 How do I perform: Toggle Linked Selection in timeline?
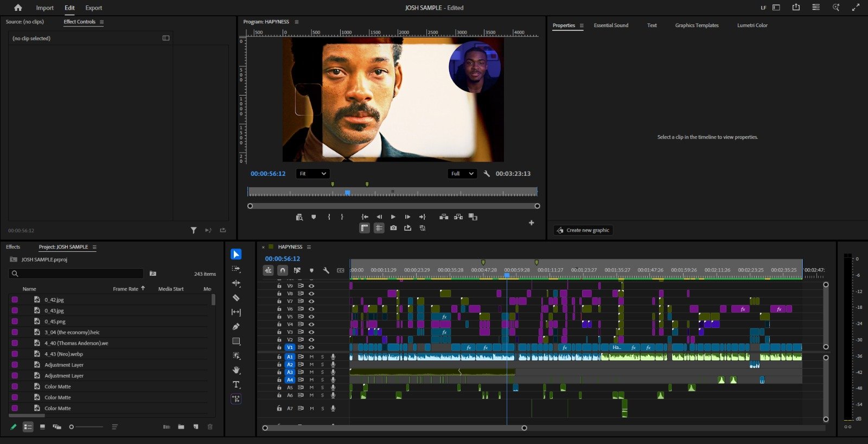pos(297,270)
